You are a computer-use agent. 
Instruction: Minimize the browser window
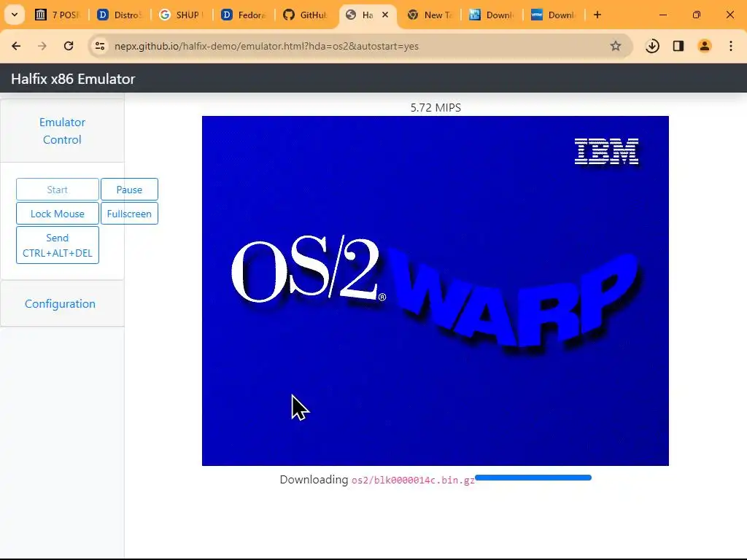[x=663, y=15]
